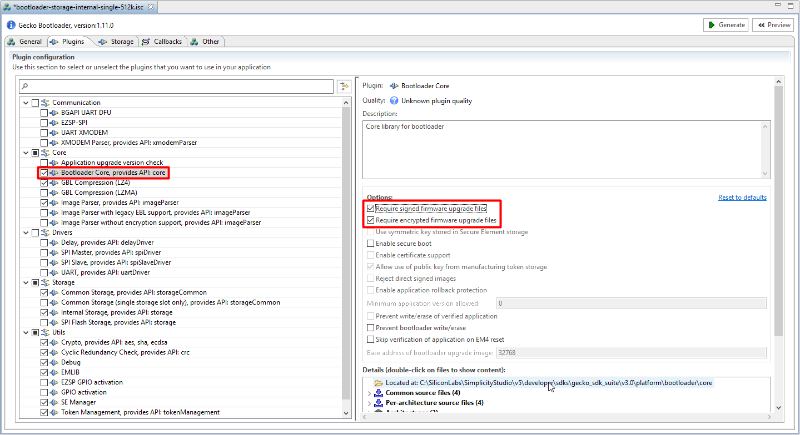Collapse the Core plugin group

(26, 152)
